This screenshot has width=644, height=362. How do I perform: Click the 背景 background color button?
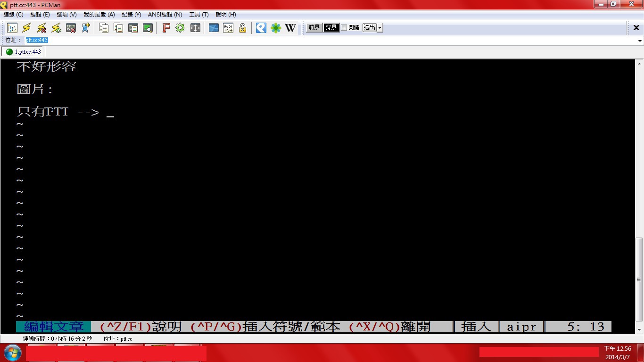(x=331, y=28)
